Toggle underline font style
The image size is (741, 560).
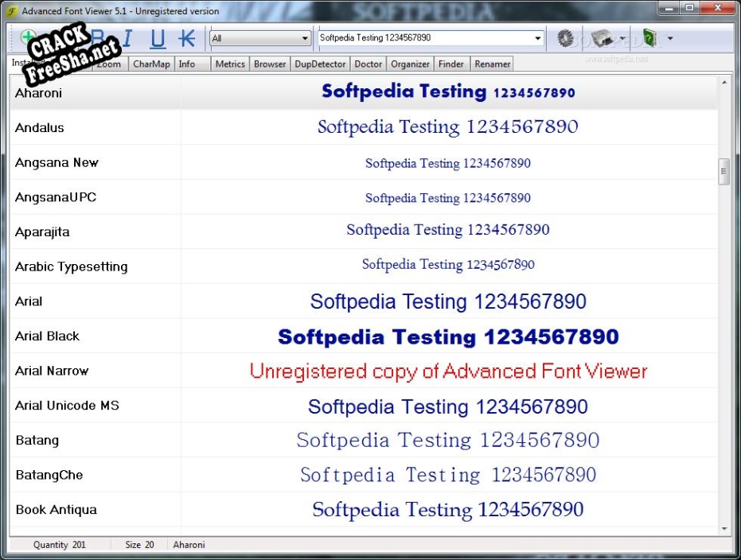tap(158, 38)
